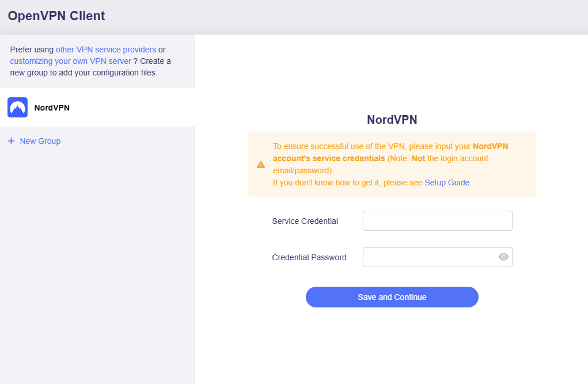This screenshot has height=384, width=588.
Task: Click the 'Credential Password' field label
Action: (309, 257)
